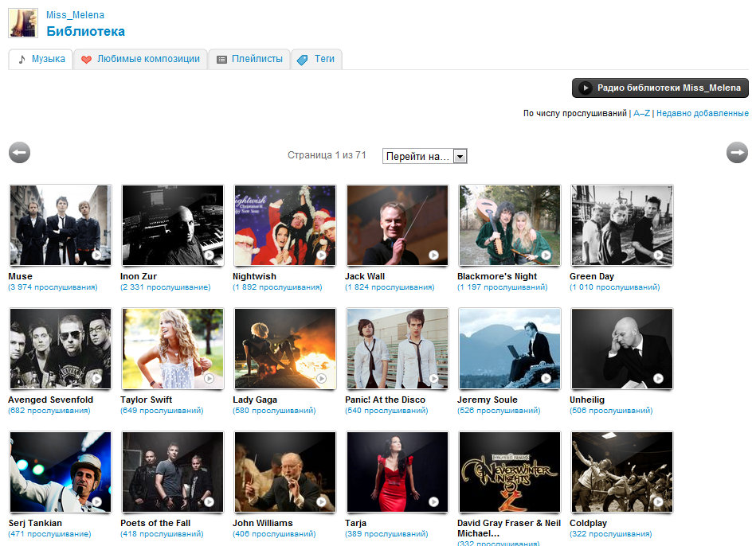Start Радио библиотеки Miss_Melena
Screen dimensions: 756x546
[x=660, y=88]
